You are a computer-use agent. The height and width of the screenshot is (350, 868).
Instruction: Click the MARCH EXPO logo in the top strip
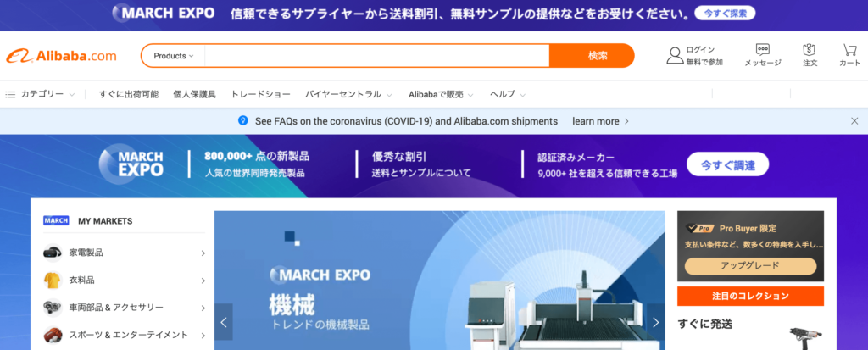click(163, 13)
